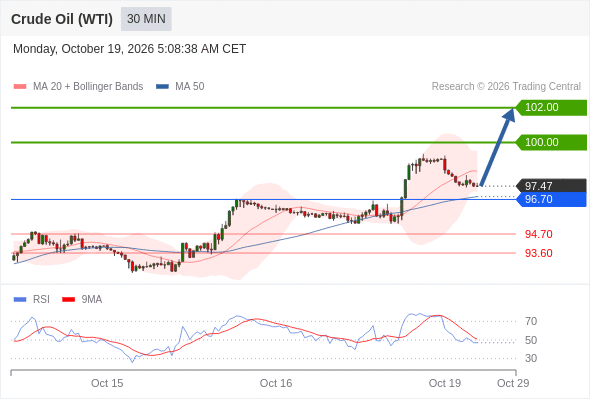The width and height of the screenshot is (590, 400).
Task: Click the RSI legend label
Action: [x=41, y=300]
